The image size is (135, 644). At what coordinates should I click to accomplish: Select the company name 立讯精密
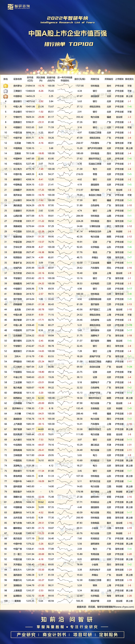[18, 336]
